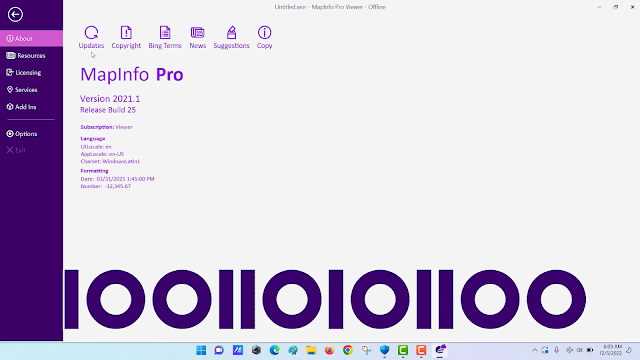View the Bing Terms

(165, 38)
